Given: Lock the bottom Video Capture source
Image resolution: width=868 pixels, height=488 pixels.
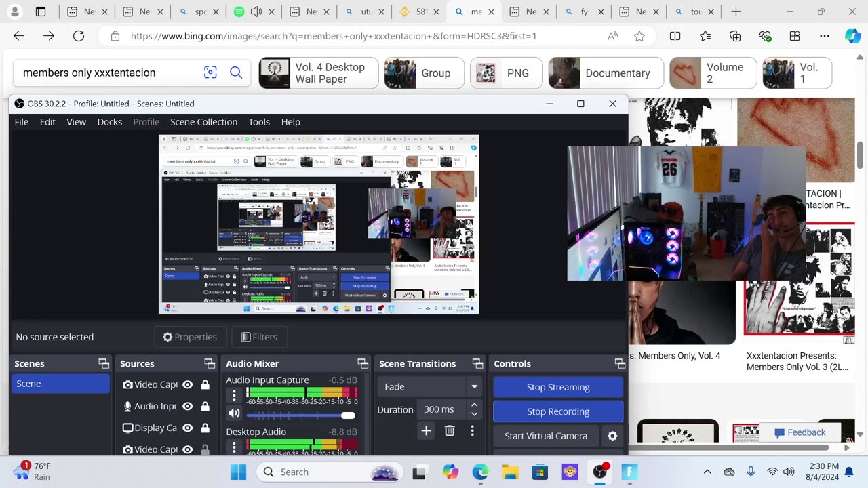Looking at the screenshot, I should pos(205,449).
